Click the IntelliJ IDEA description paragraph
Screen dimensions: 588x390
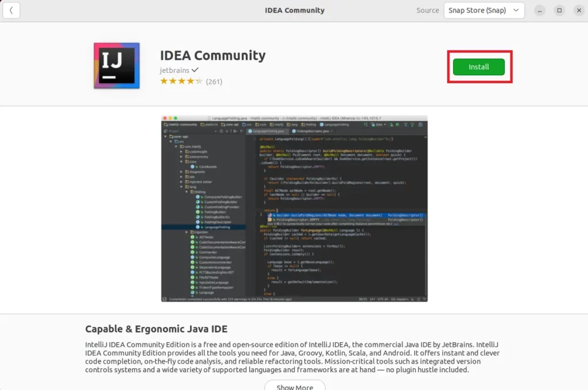point(292,357)
